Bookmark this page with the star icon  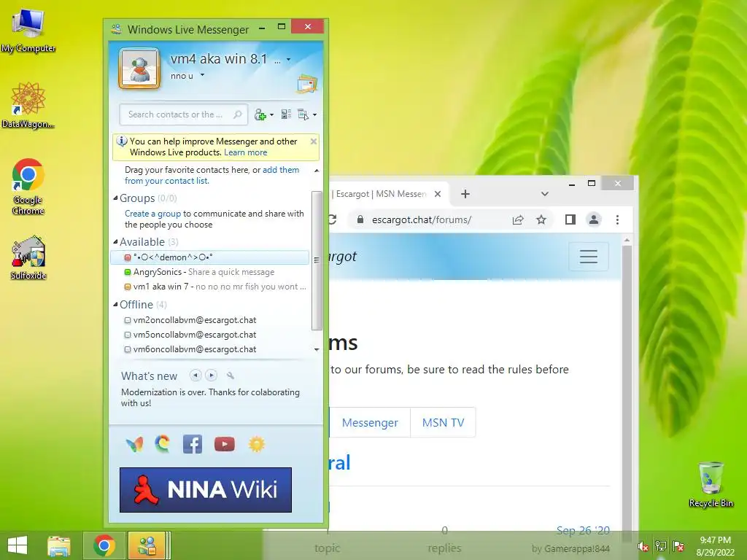[541, 219]
